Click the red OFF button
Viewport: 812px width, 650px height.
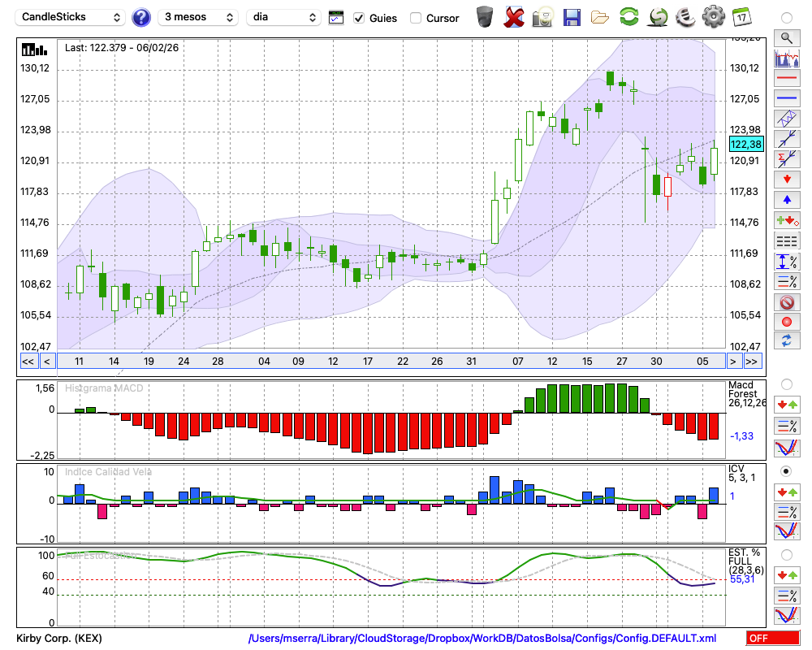pos(772,639)
